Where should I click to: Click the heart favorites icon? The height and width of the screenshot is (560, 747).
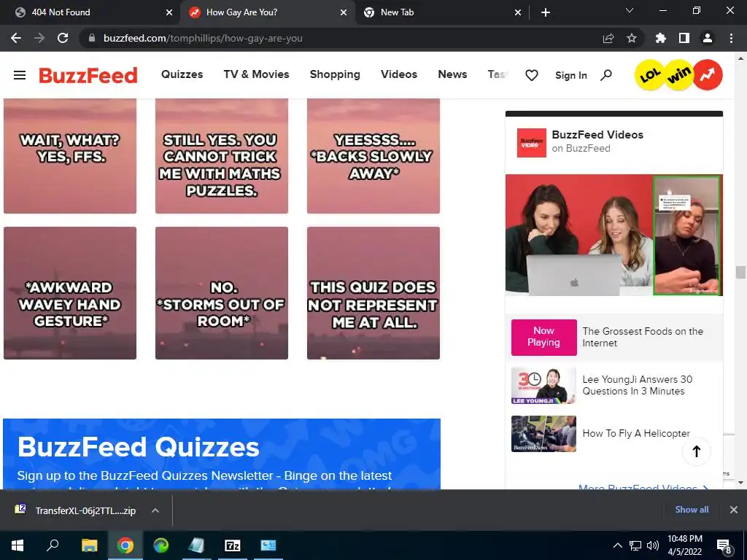pyautogui.click(x=532, y=75)
